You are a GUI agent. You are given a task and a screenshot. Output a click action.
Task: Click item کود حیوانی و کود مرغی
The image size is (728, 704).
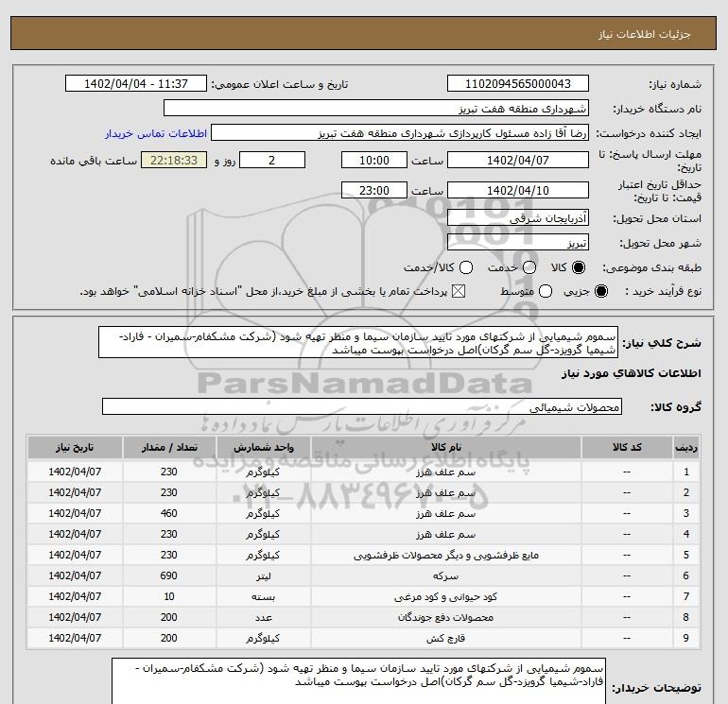445,597
